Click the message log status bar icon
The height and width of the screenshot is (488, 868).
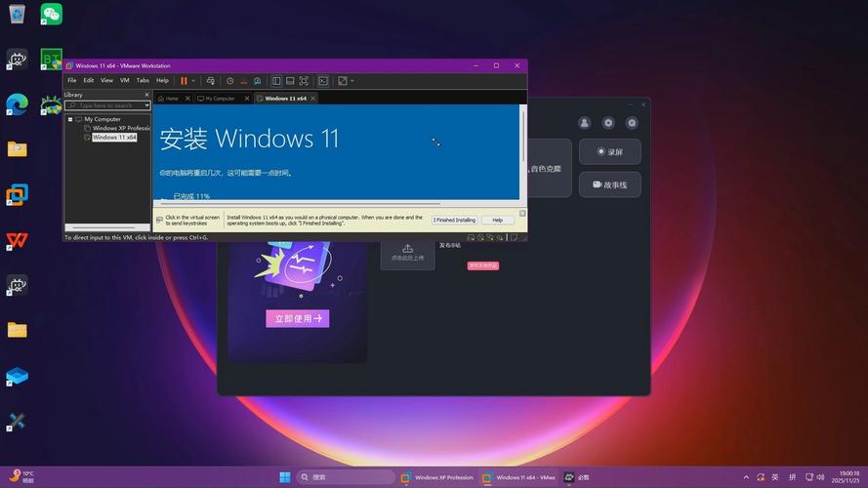(515, 237)
